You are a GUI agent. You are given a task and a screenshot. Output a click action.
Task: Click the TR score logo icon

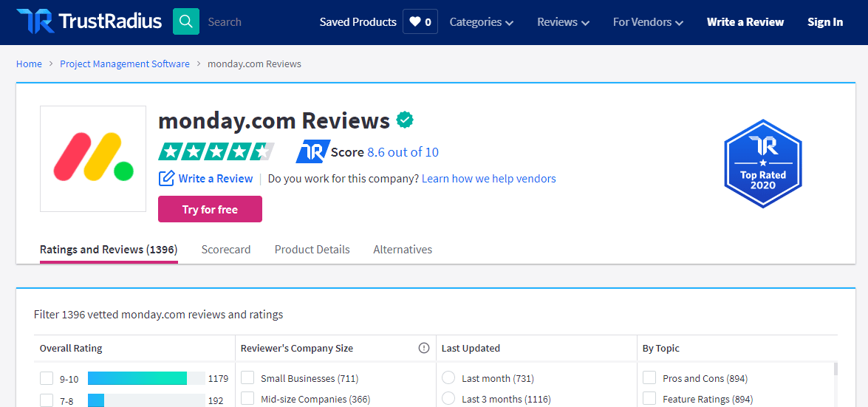(313, 151)
